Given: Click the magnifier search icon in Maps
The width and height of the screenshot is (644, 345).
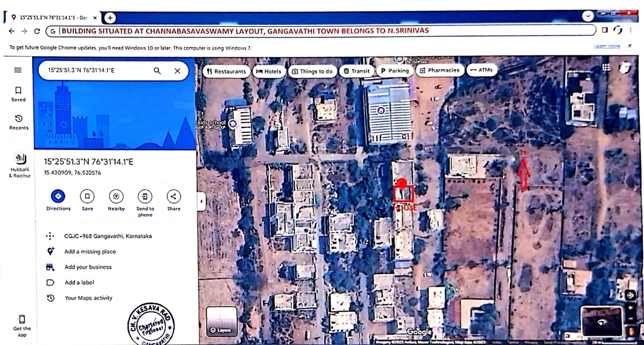Looking at the screenshot, I should [157, 70].
